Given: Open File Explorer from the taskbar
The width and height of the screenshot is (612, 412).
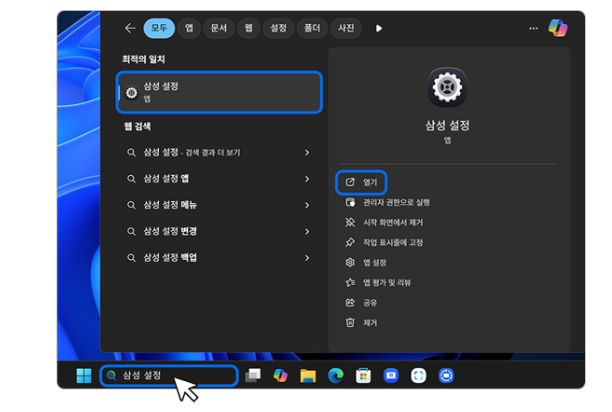Looking at the screenshot, I should 308,376.
